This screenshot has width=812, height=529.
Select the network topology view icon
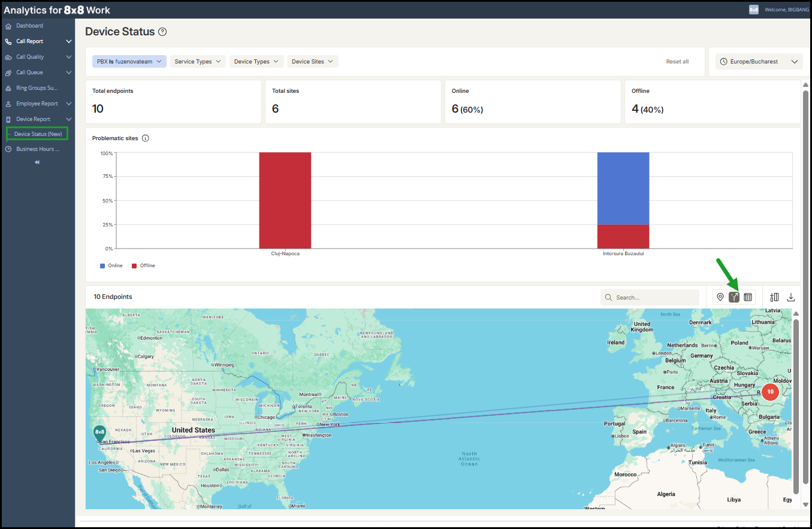(x=734, y=297)
